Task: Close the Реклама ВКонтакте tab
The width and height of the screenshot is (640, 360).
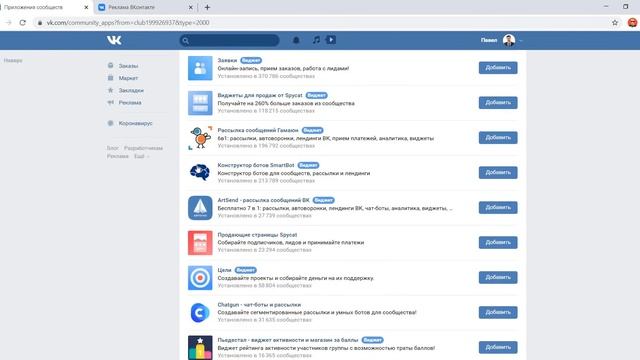Action: pyautogui.click(x=190, y=7)
